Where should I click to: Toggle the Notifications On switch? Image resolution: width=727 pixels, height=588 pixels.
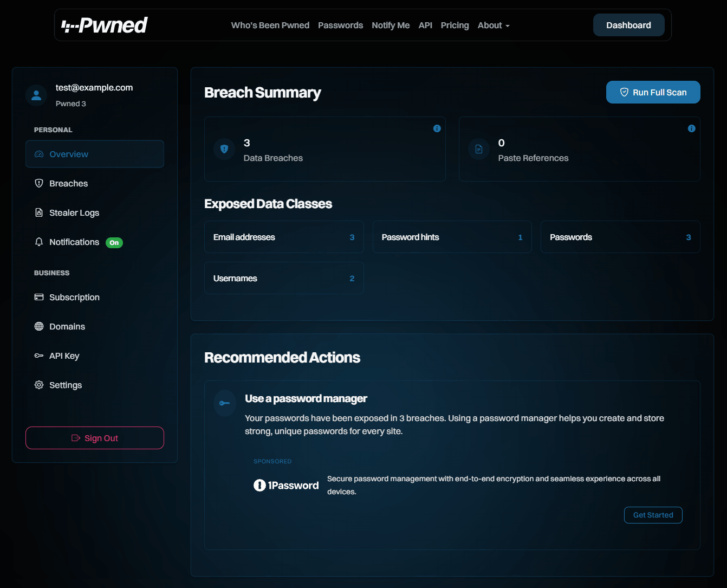(x=114, y=242)
